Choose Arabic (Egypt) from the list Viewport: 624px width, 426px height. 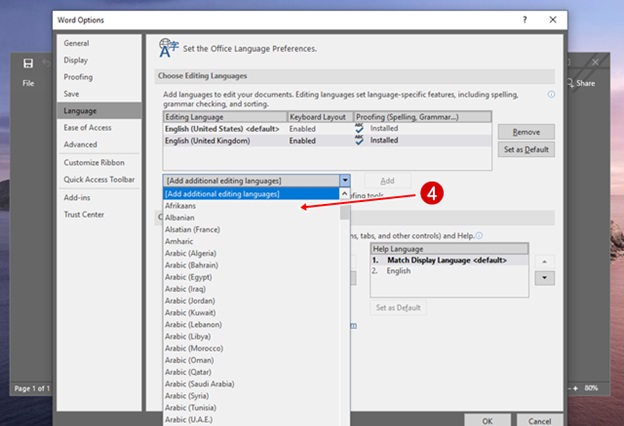(x=251, y=277)
